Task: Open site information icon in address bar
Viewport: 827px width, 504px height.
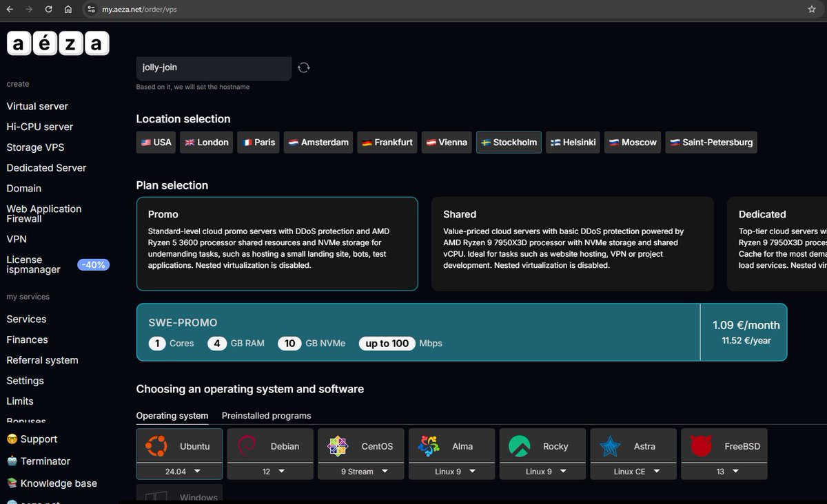Action: (91, 10)
